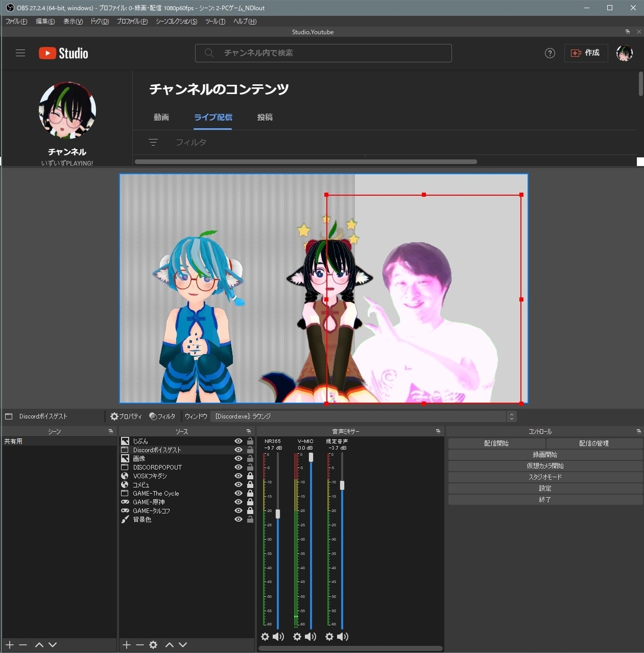The image size is (644, 653).
Task: Open the ツール menu
Action: pos(215,21)
